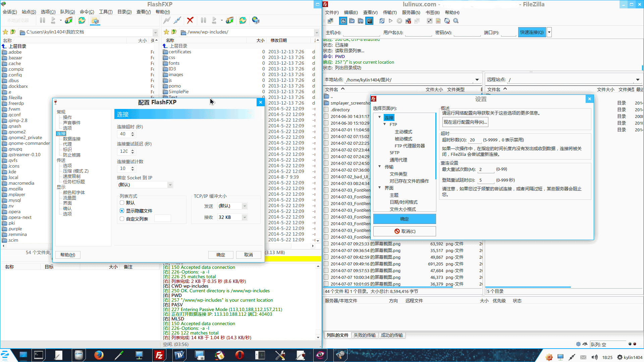644x362 pixels.
Task: Click FileZilla file search magnifier icon
Action: tap(456, 21)
